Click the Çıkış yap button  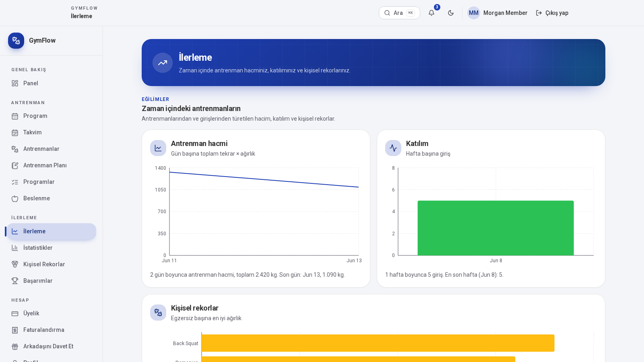(552, 13)
